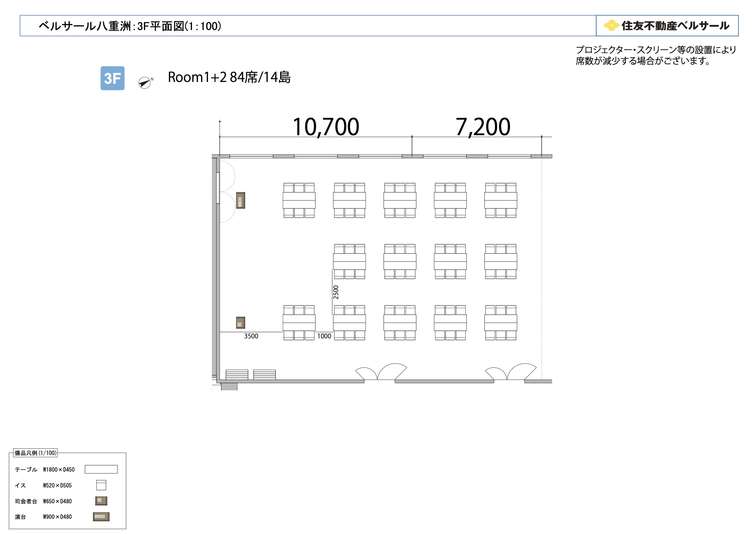This screenshot has width=756, height=534.
Task: Click the 1000 dimension label
Action: 324,336
